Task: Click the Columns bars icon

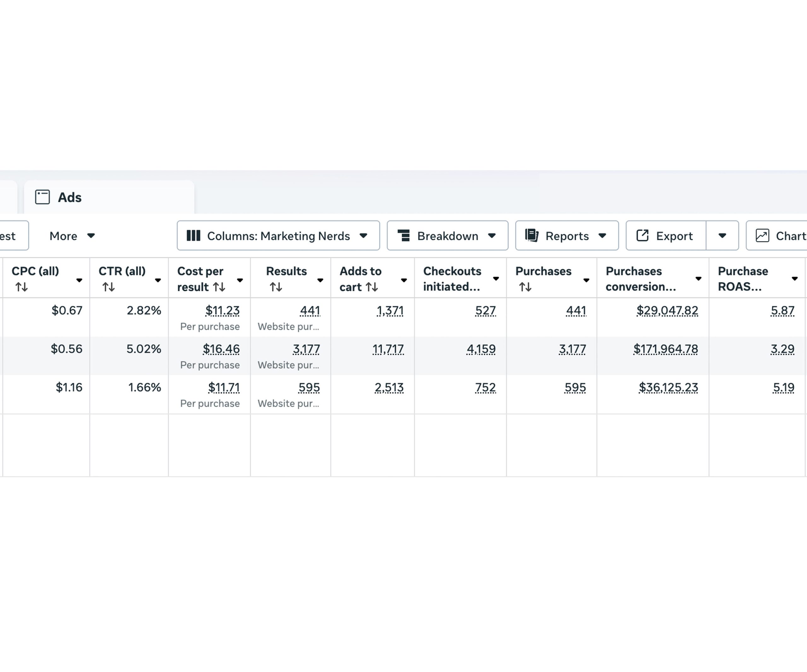Action: tap(193, 235)
